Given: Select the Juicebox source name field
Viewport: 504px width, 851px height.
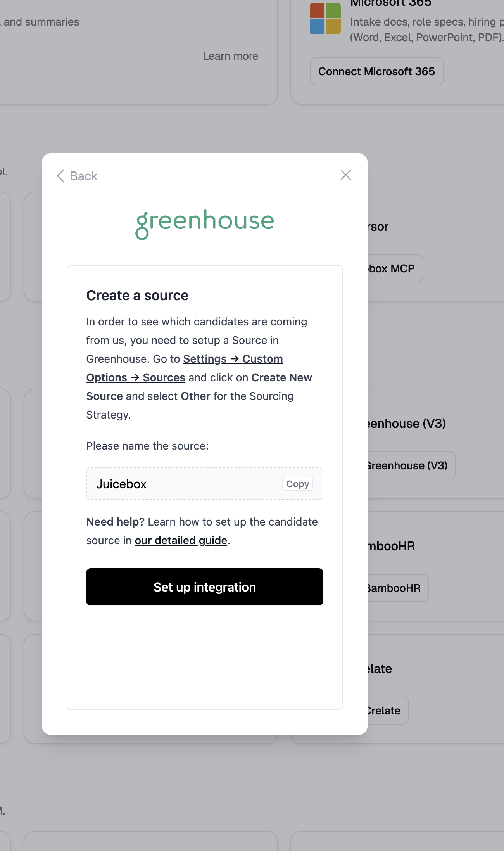Looking at the screenshot, I should click(x=205, y=484).
